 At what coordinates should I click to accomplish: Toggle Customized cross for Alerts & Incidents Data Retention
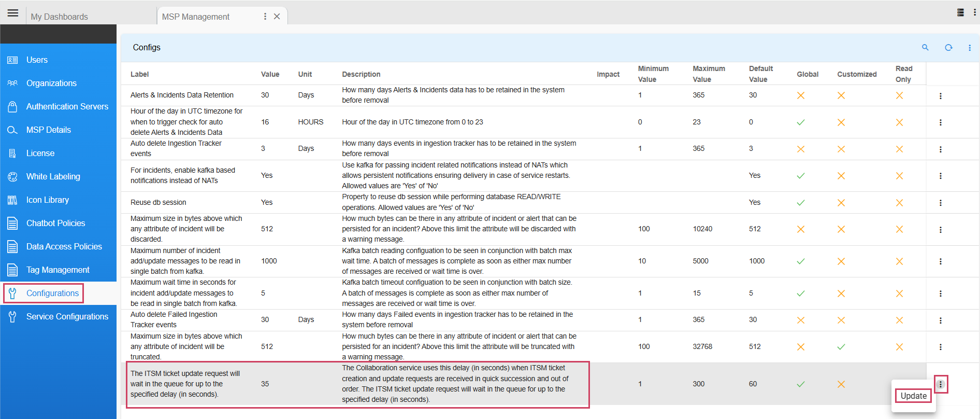(x=841, y=95)
